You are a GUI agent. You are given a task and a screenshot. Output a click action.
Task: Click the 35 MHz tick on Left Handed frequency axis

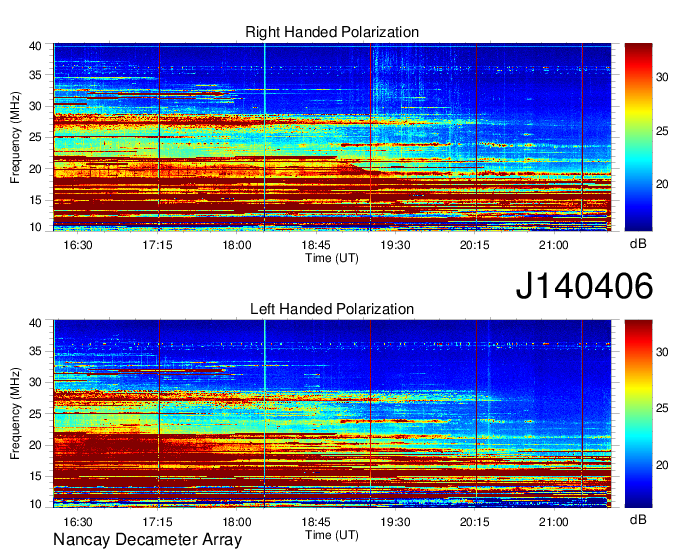pos(35,351)
